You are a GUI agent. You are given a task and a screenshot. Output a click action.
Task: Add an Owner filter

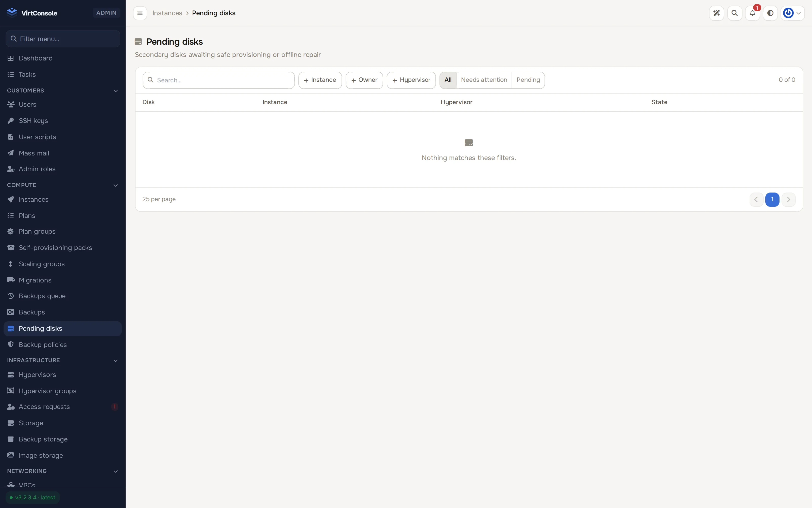click(364, 80)
